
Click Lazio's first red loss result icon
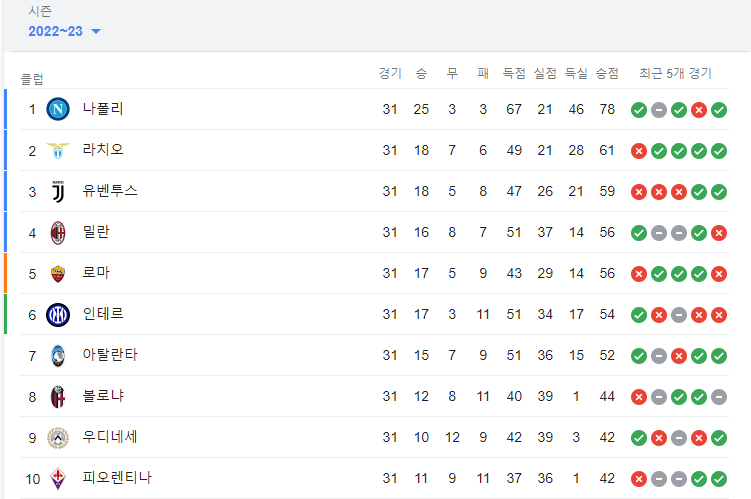point(639,151)
